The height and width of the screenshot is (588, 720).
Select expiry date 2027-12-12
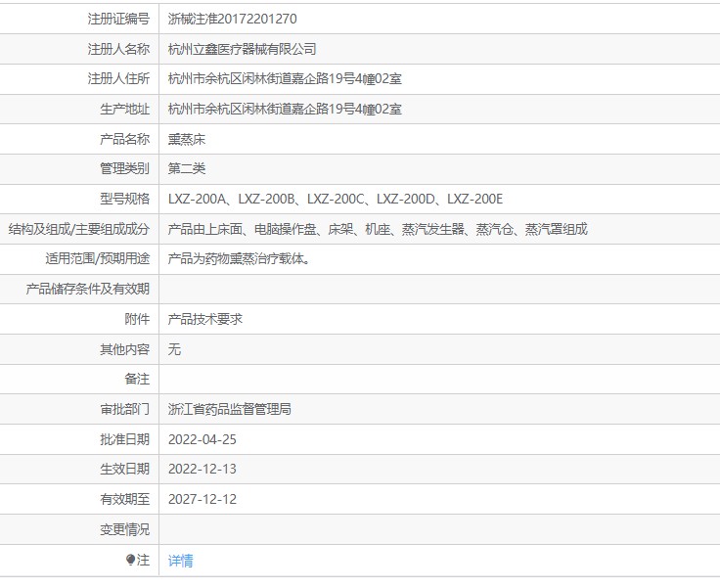202,499
